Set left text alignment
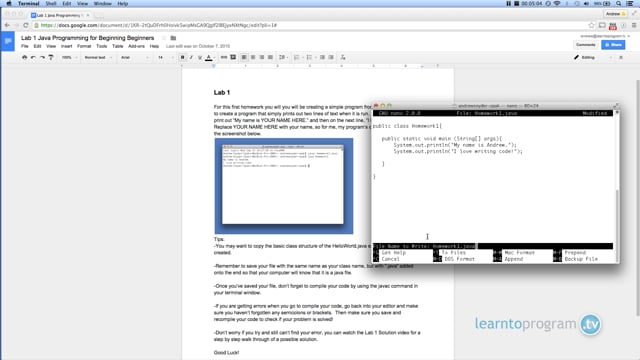The width and height of the screenshot is (640, 360). [244, 58]
